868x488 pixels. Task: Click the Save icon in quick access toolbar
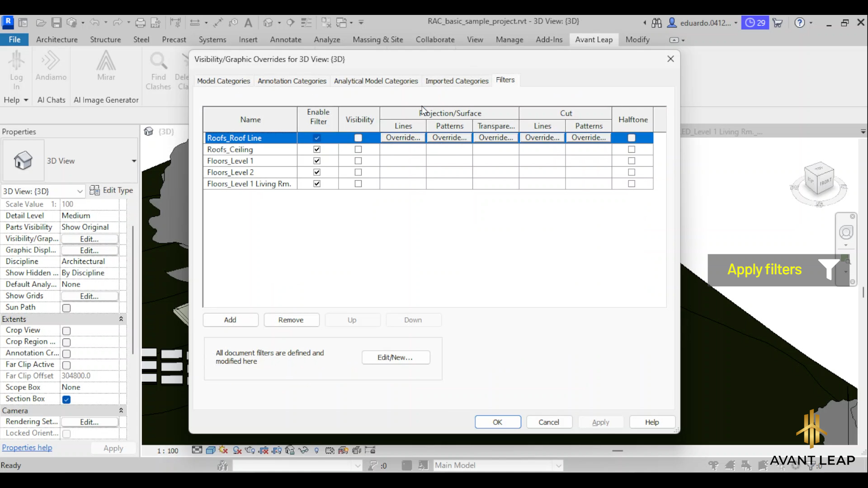(x=57, y=22)
